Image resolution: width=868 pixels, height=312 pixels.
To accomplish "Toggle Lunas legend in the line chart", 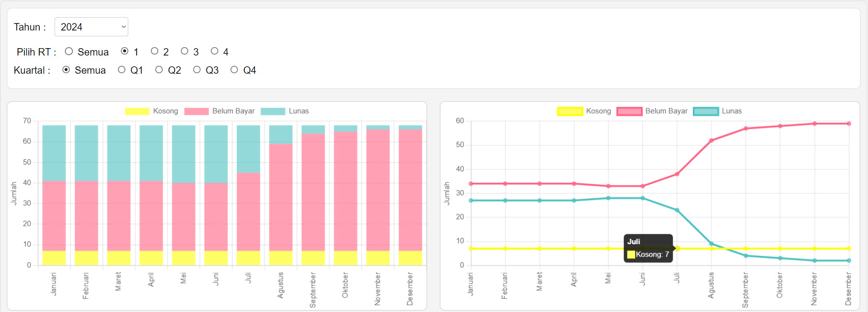I will (717, 111).
